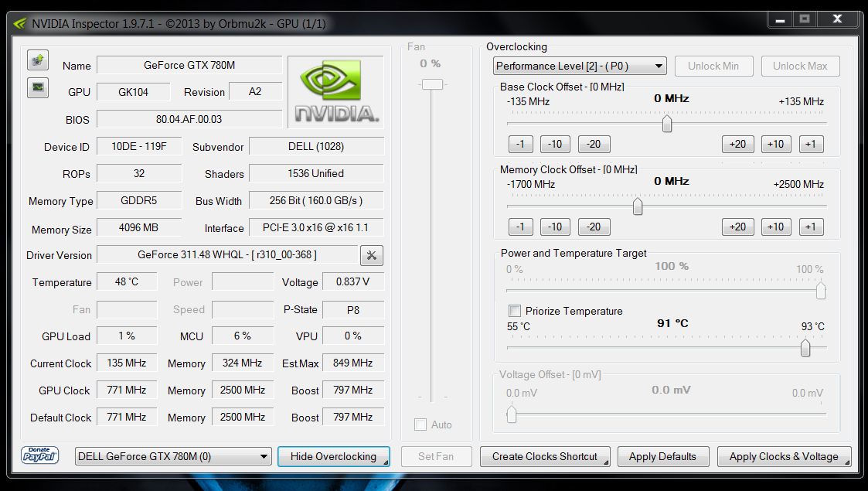Click the Device ID value 10DE - 119F
The image size is (868, 491).
click(x=139, y=146)
